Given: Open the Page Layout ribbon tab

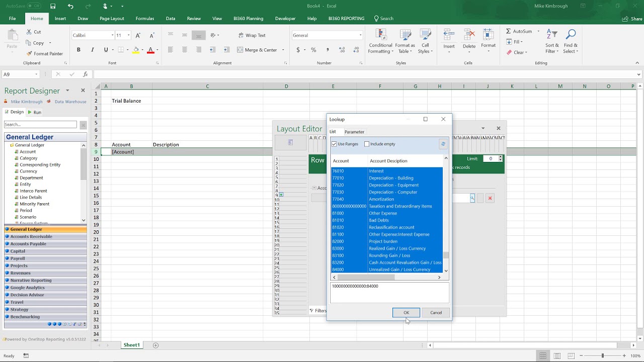Looking at the screenshot, I should click(x=112, y=19).
